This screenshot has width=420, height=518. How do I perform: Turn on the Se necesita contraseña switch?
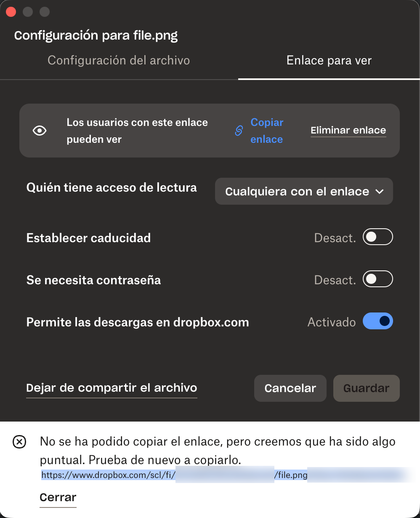click(377, 279)
